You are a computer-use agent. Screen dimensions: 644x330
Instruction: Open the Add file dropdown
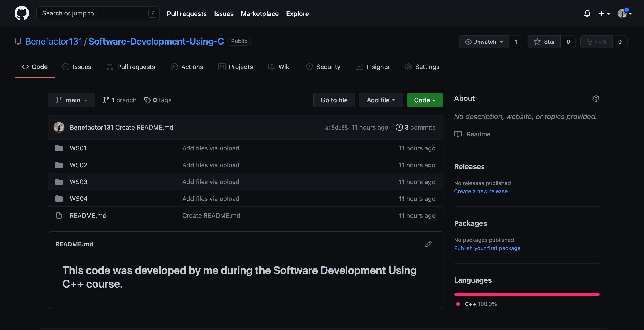[381, 100]
